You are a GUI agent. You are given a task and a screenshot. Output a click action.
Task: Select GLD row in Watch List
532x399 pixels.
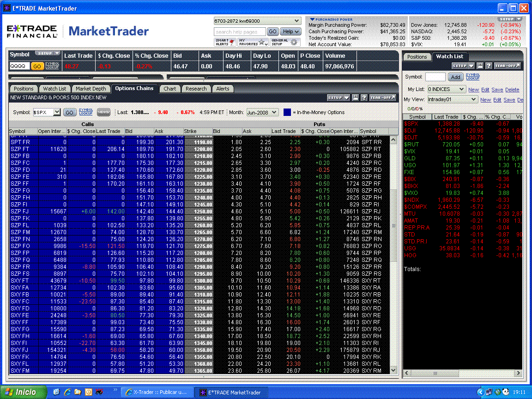point(463,158)
